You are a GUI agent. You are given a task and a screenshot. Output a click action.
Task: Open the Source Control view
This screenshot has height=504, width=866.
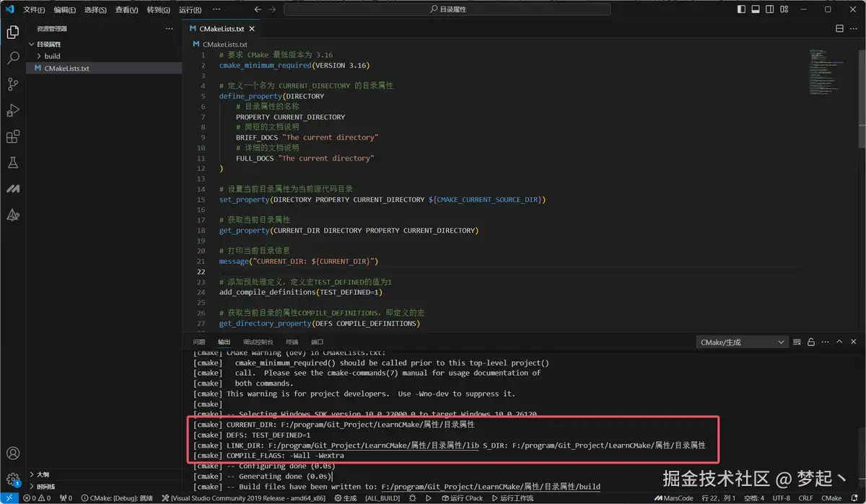coord(12,84)
